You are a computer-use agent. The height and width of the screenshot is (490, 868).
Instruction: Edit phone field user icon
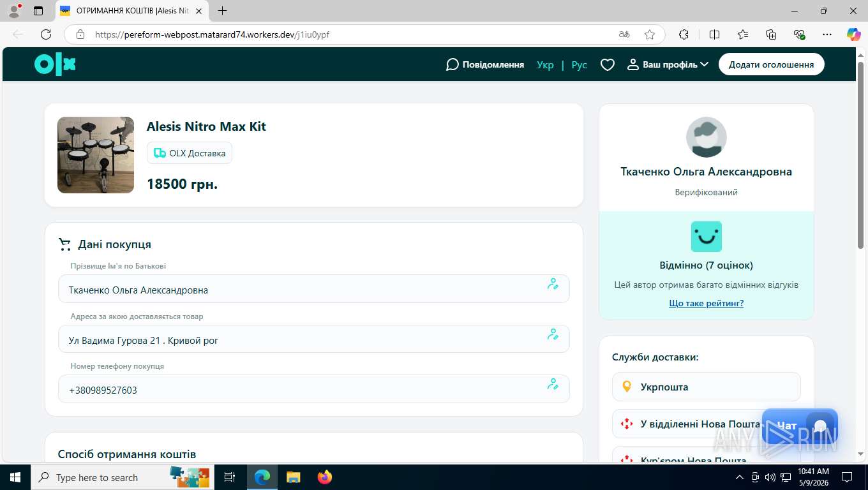[553, 384]
